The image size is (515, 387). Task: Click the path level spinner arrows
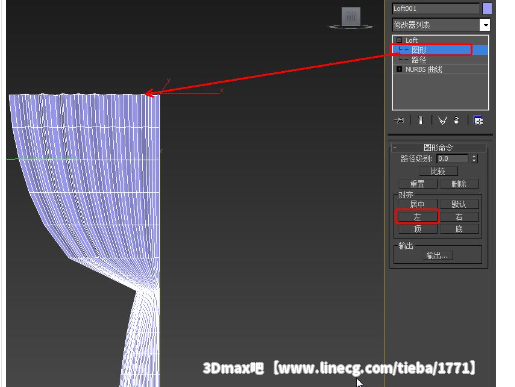[474, 158]
